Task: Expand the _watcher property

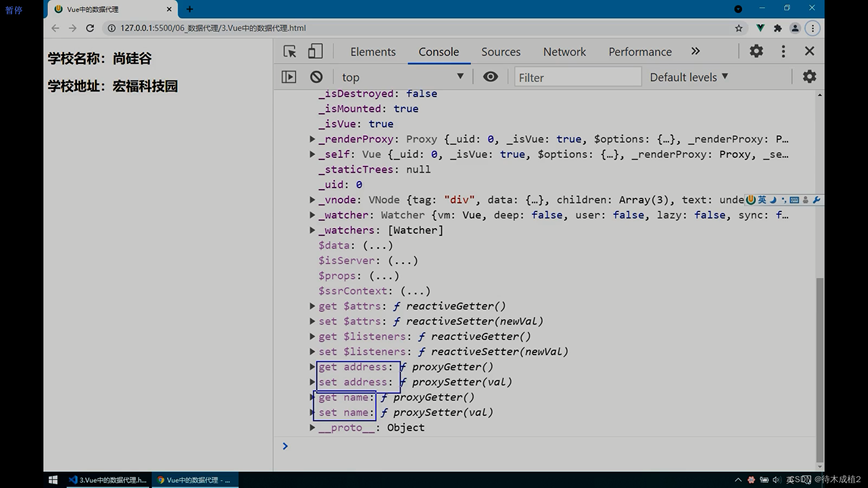Action: 312,215
